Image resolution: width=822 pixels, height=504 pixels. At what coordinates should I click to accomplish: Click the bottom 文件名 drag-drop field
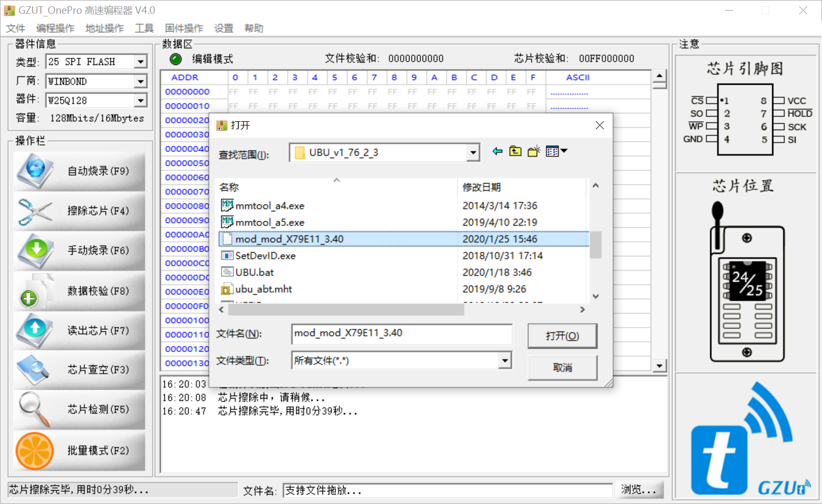point(448,490)
